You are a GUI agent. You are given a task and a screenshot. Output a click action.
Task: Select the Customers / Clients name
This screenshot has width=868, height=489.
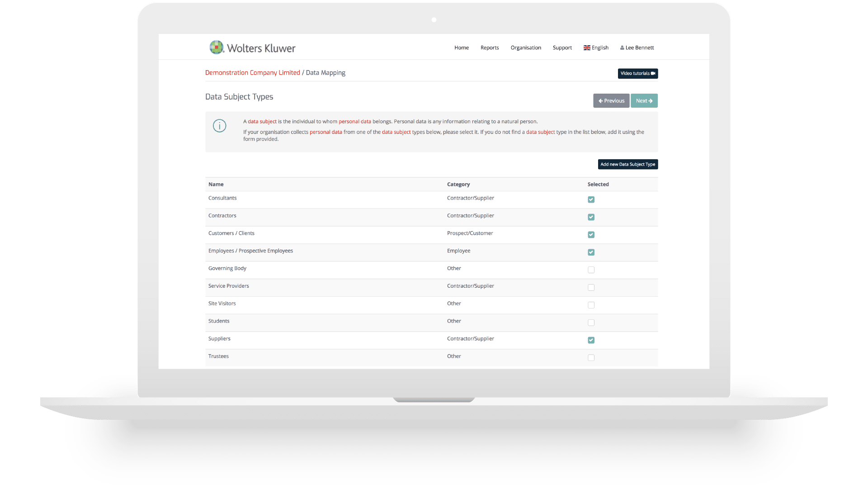point(231,233)
